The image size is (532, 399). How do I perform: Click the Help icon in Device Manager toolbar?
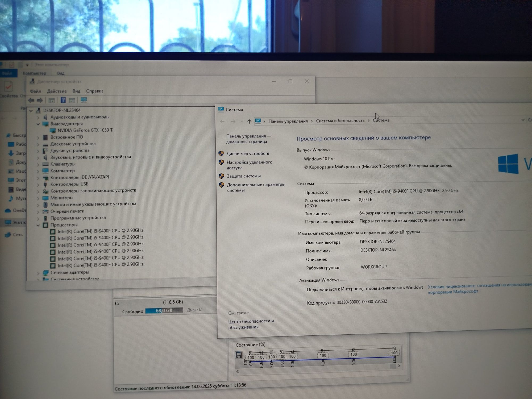point(63,100)
